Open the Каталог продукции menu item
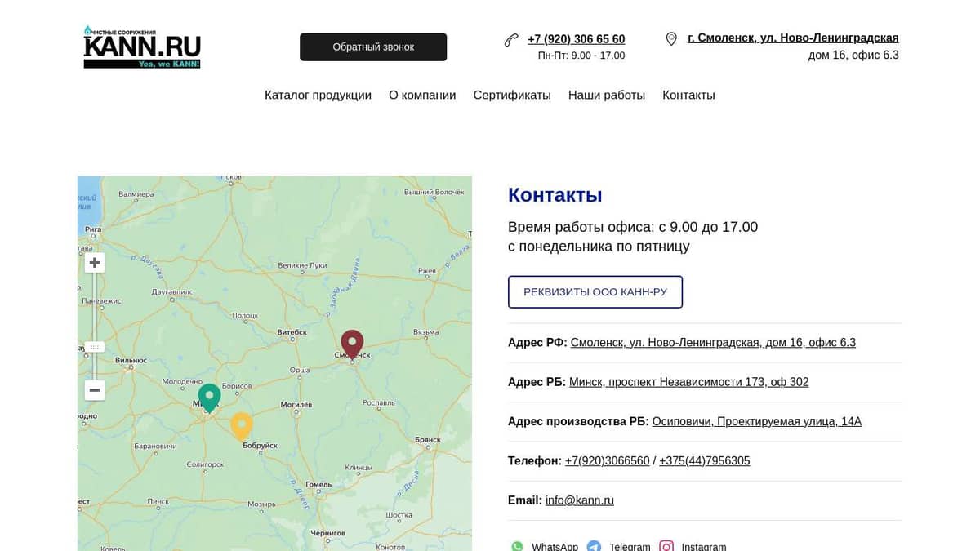The width and height of the screenshot is (980, 551). [x=318, y=95]
